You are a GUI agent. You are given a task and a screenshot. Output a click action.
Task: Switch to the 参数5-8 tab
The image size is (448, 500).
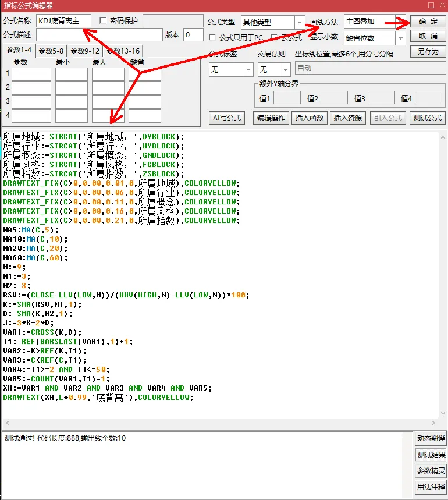51,51
